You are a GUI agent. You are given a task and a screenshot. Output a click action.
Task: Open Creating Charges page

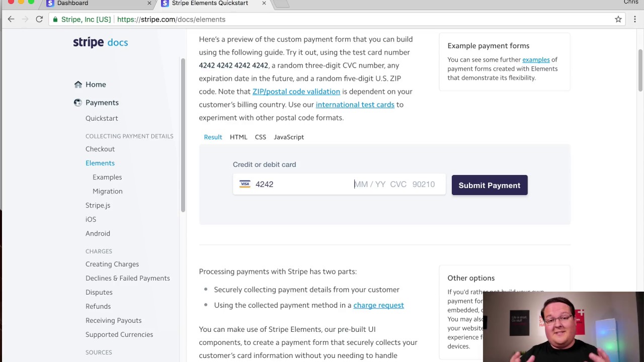click(112, 264)
